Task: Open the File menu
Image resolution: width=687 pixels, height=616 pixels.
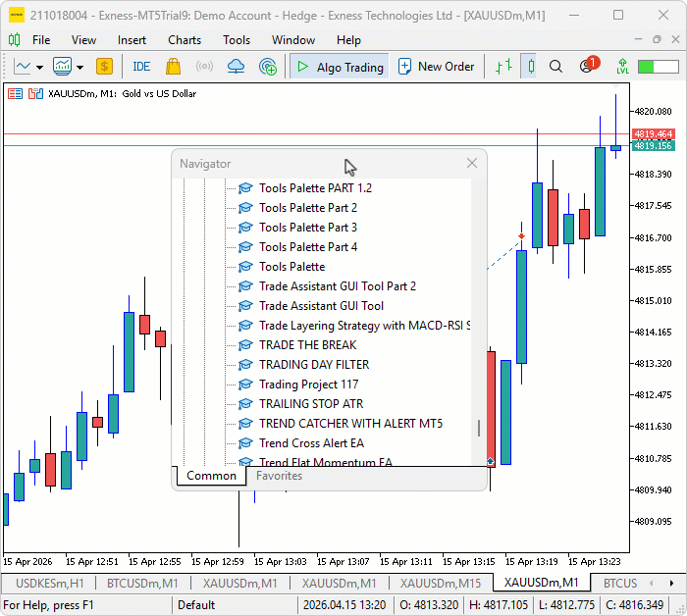Action: (41, 40)
